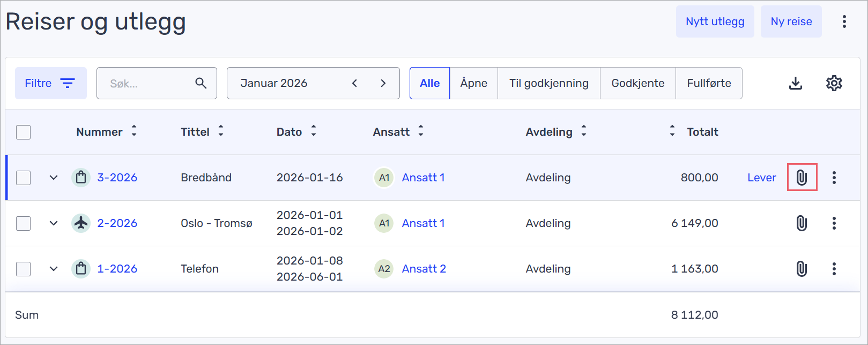Expand the 2-2026 travel row
The image size is (868, 345).
(x=54, y=223)
